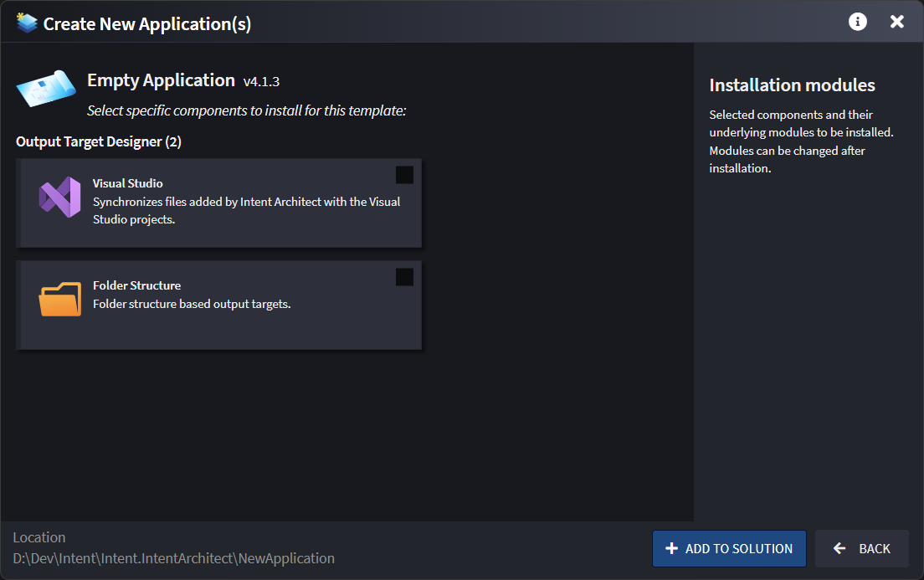This screenshot has width=924, height=580.
Task: Tick the Folder Structure component checkbox
Action: pyautogui.click(x=404, y=277)
